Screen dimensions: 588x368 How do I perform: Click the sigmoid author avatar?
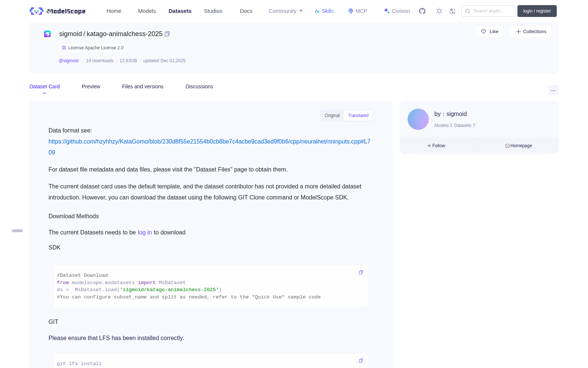418,119
